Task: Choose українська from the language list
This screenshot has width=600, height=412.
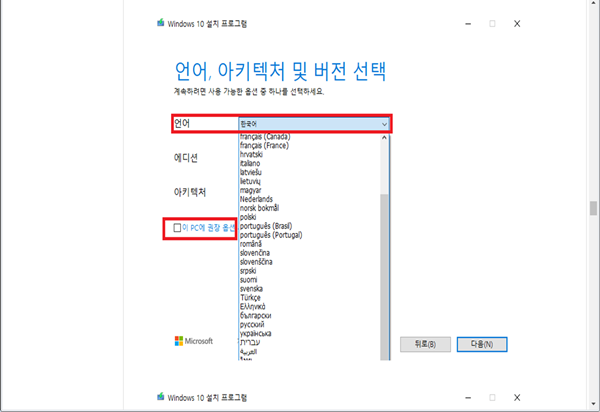Action: pos(255,334)
